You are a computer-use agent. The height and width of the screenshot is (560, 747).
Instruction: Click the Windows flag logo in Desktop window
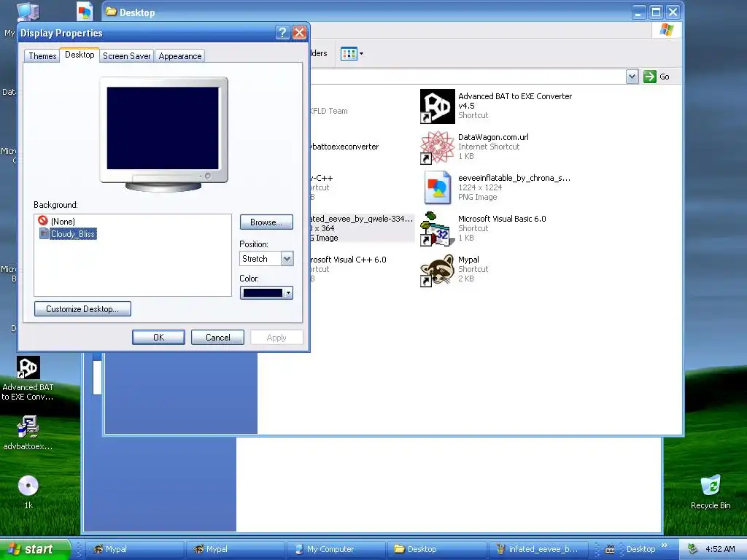[667, 30]
